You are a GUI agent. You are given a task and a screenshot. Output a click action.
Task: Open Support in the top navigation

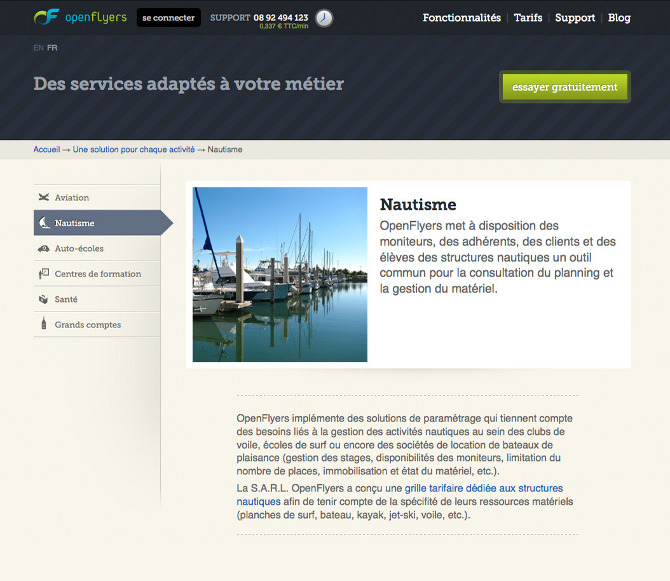point(575,18)
